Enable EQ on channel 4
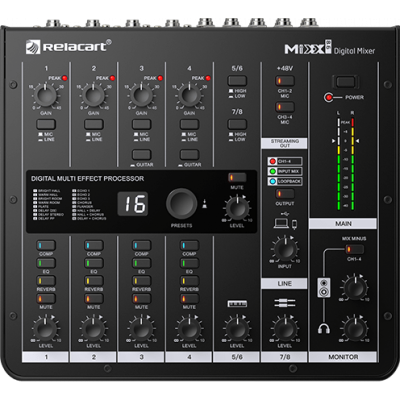 point(189,263)
